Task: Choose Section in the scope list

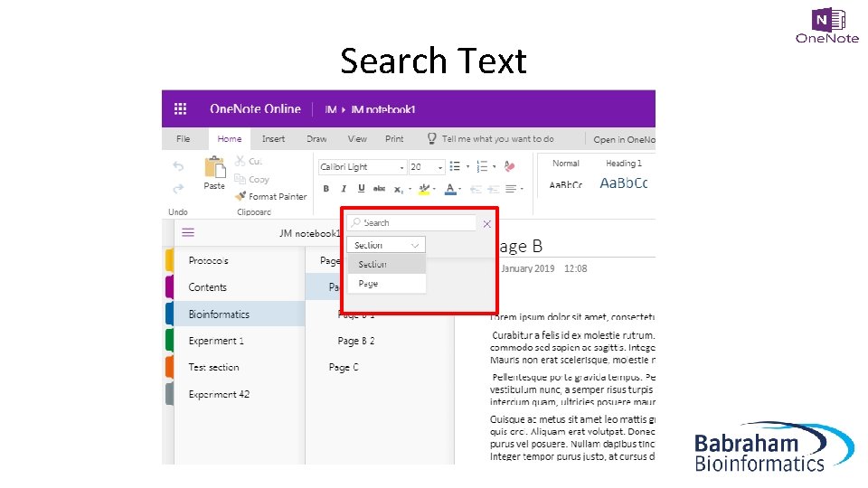Action: click(386, 264)
